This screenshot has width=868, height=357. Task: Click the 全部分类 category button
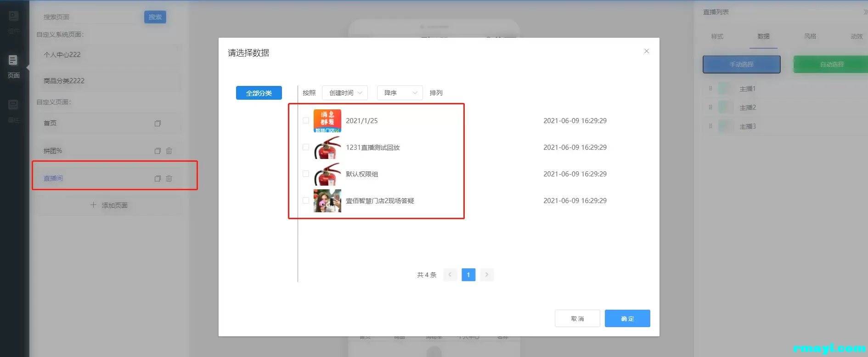pos(259,93)
